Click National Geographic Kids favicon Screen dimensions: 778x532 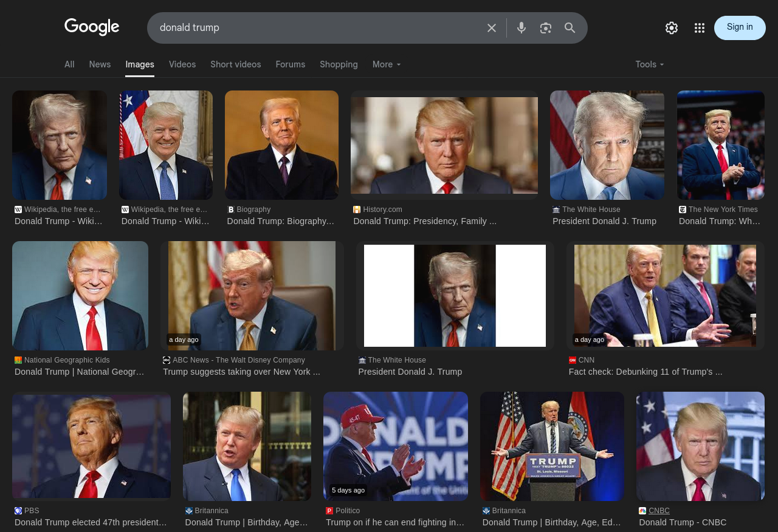click(18, 360)
